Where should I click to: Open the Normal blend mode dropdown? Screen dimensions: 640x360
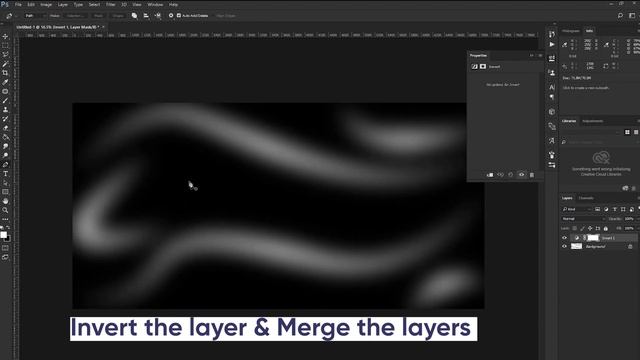[583, 219]
